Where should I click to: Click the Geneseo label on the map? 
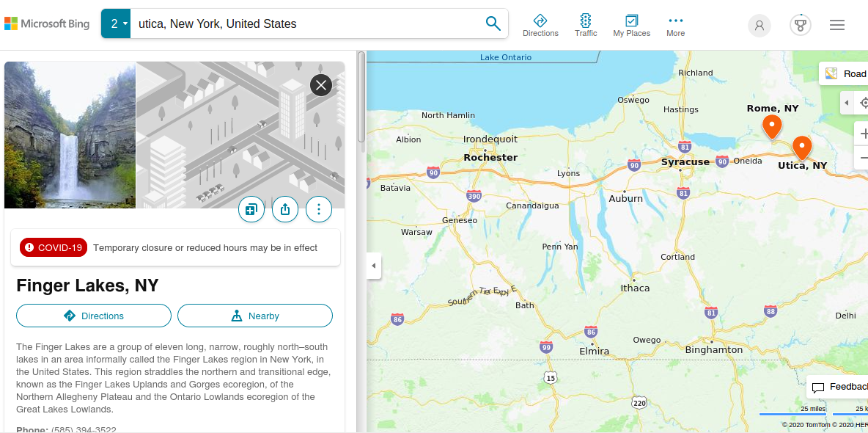[x=460, y=220]
